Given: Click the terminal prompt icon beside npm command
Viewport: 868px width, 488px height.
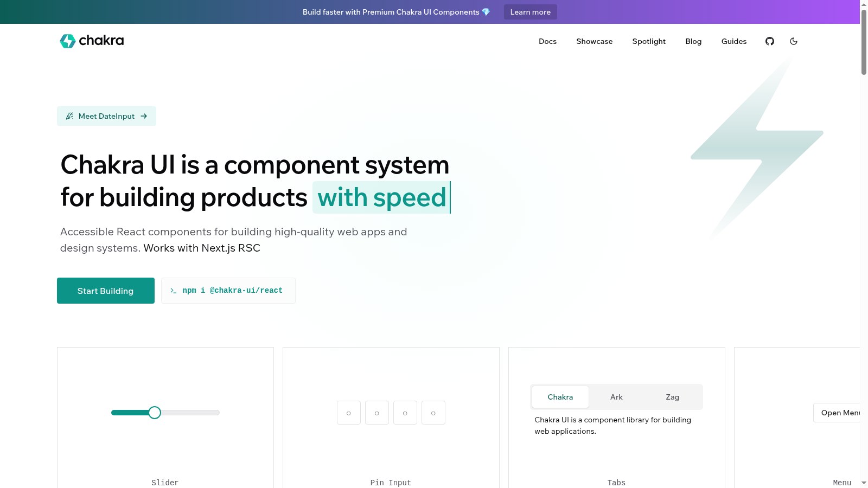Looking at the screenshot, I should [x=173, y=291].
